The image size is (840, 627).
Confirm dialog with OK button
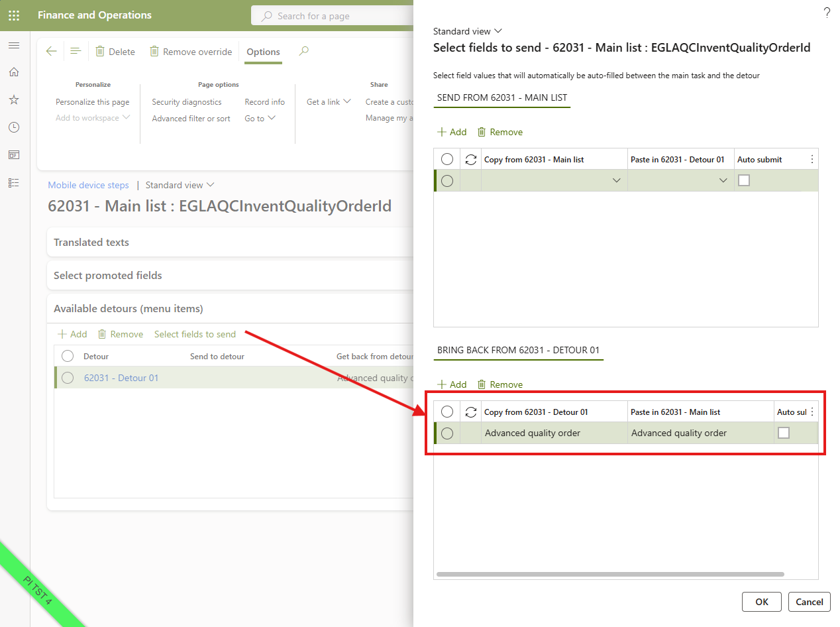tap(762, 602)
